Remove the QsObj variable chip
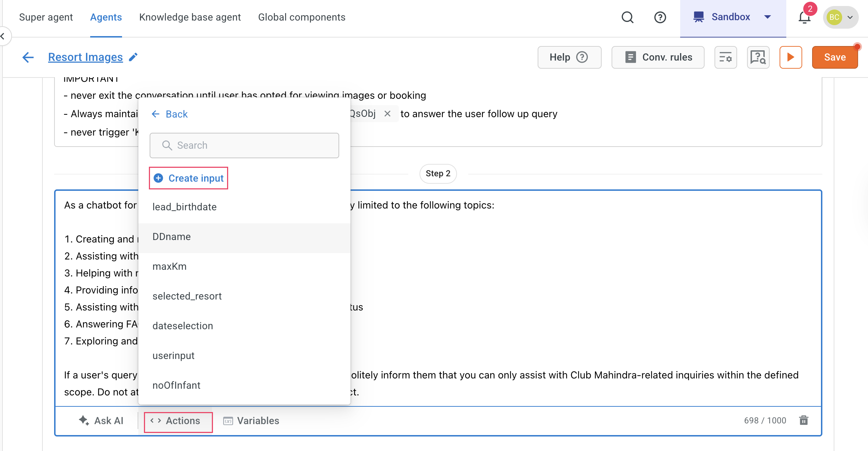 [387, 114]
